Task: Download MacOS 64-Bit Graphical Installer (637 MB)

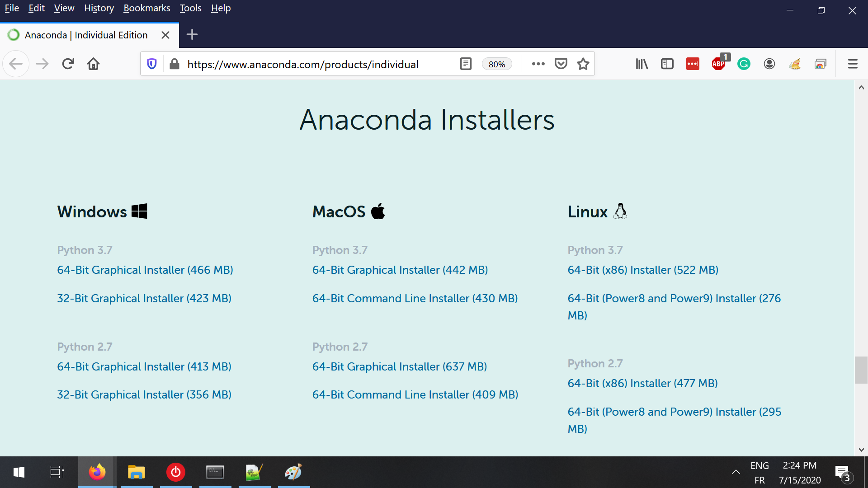Action: pos(400,366)
